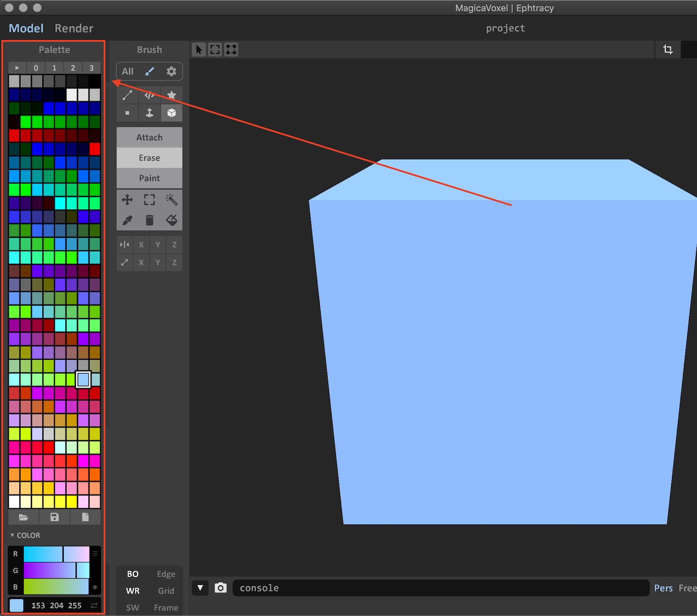
Task: Create new palette with blank page icon
Action: 85,517
